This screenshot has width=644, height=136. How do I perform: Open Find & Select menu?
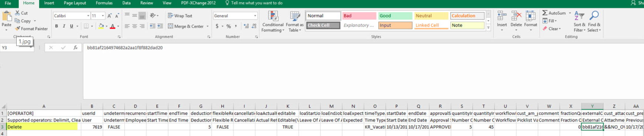pyautogui.click(x=594, y=21)
